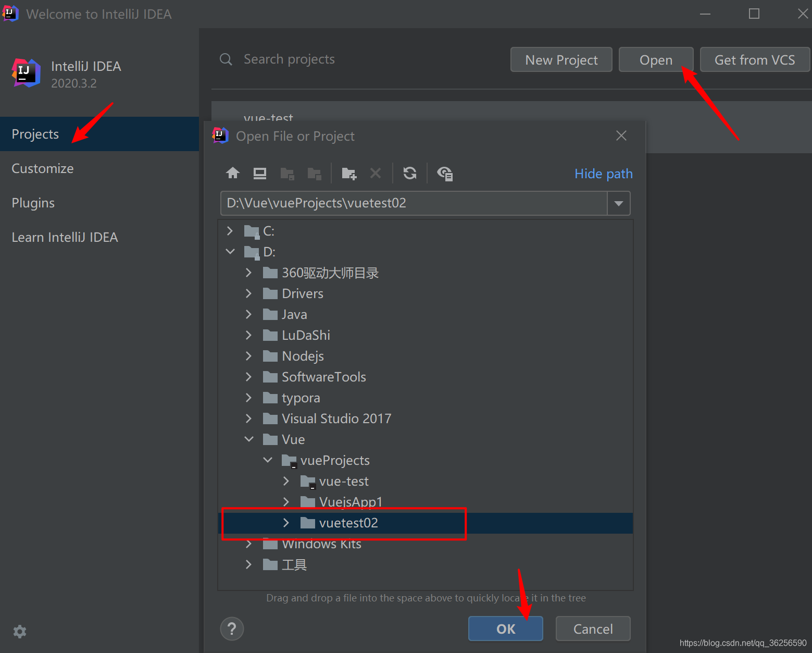The height and width of the screenshot is (653, 812).
Task: Select the typora folder row
Action: click(426, 398)
